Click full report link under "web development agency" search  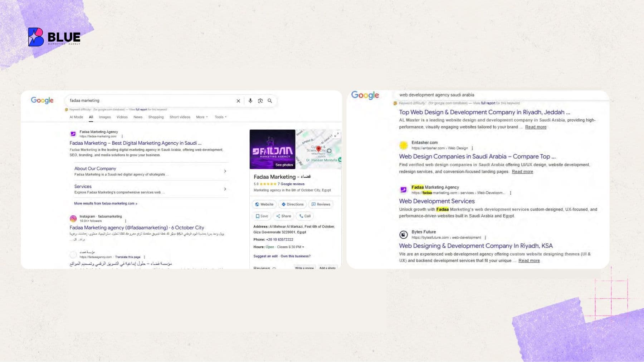[x=488, y=103]
